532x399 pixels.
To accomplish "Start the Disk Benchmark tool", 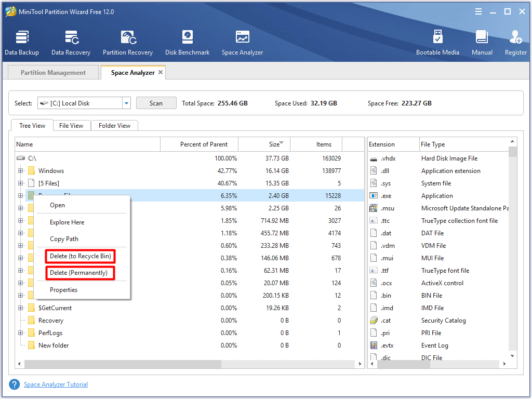I will point(187,43).
